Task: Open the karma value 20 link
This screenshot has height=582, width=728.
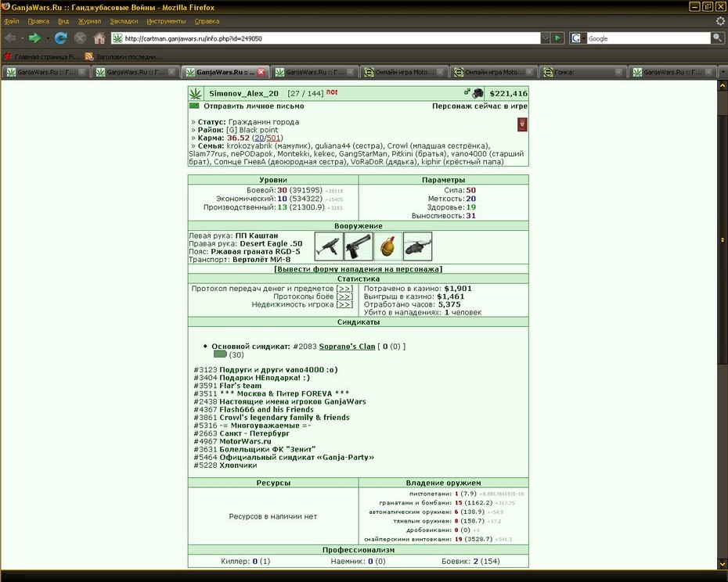Action: coord(259,138)
